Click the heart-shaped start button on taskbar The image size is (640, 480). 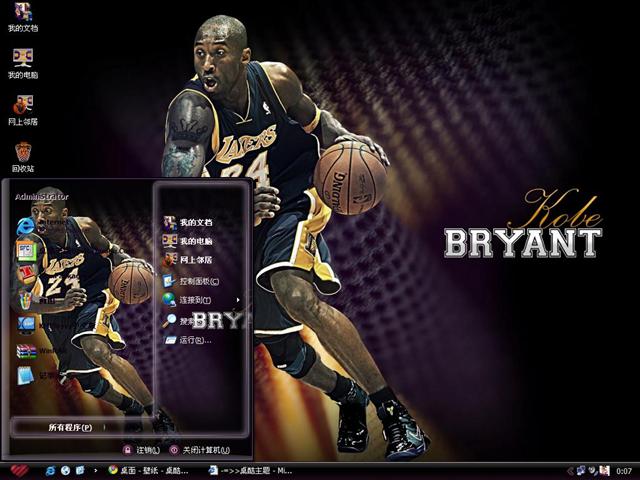19,471
